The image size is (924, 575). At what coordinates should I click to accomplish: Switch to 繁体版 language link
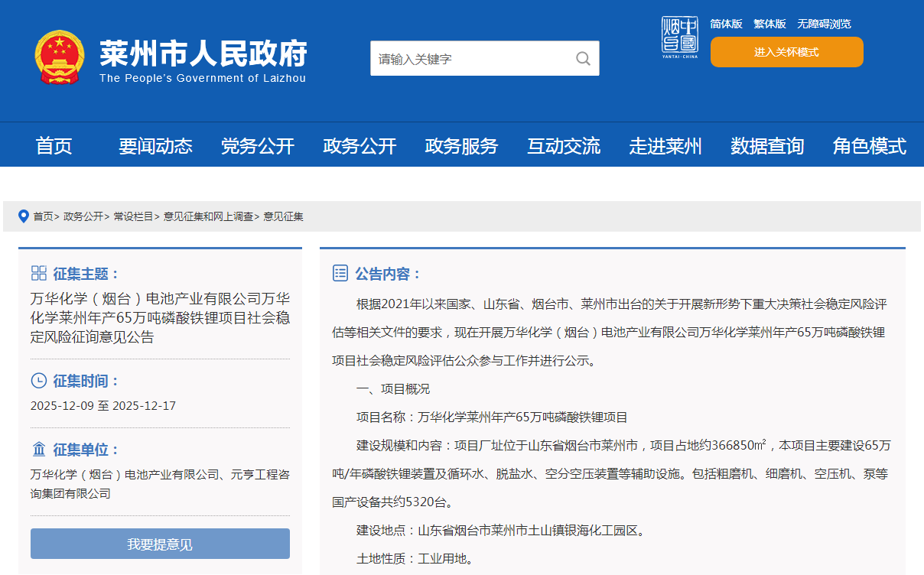point(769,24)
